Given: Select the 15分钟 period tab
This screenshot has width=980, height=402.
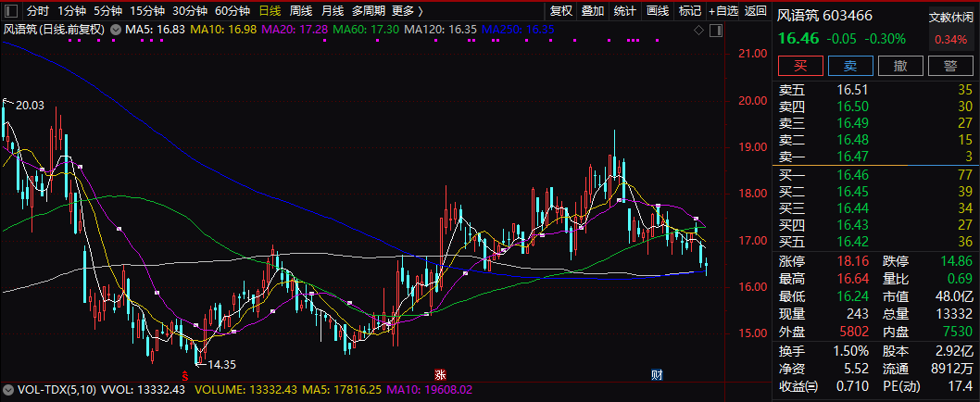Looking at the screenshot, I should point(147,10).
